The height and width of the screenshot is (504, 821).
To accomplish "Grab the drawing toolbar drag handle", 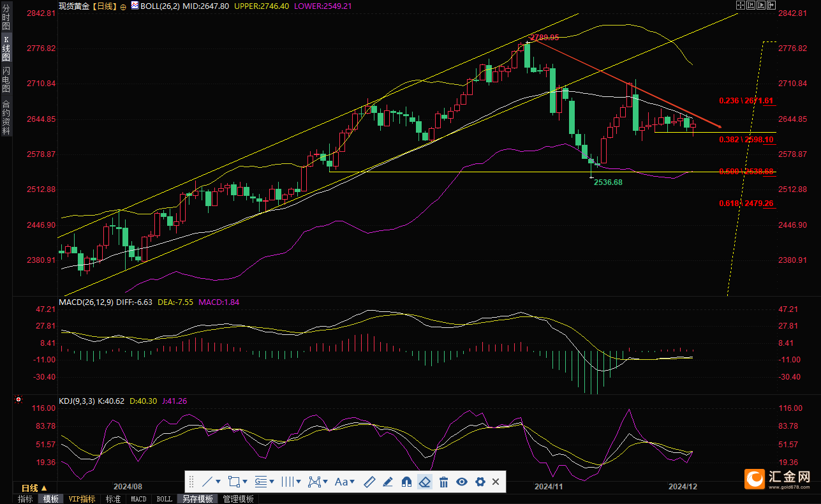I will (x=192, y=482).
